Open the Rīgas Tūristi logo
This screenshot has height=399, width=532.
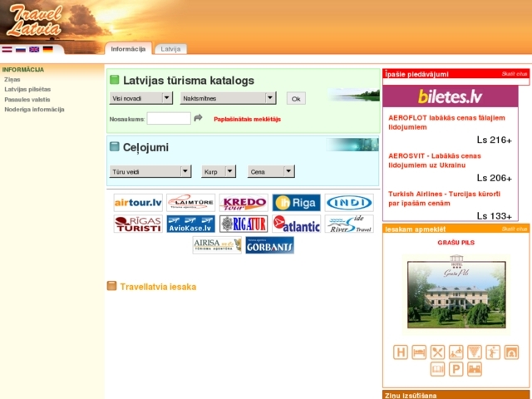138,224
